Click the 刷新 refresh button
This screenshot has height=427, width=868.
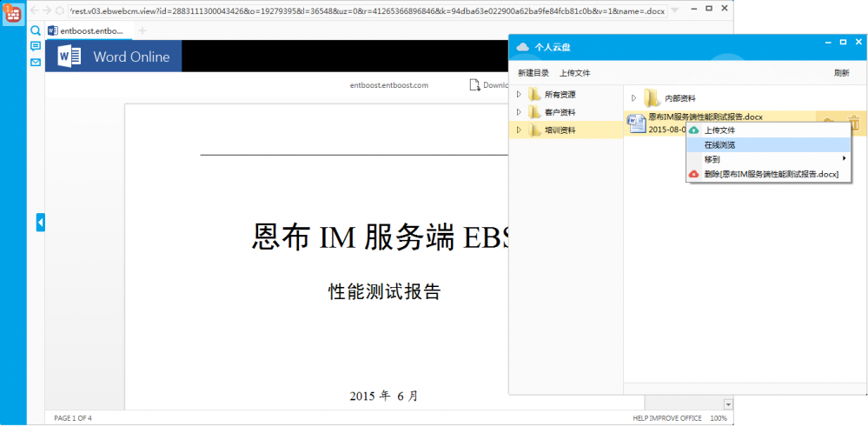841,73
